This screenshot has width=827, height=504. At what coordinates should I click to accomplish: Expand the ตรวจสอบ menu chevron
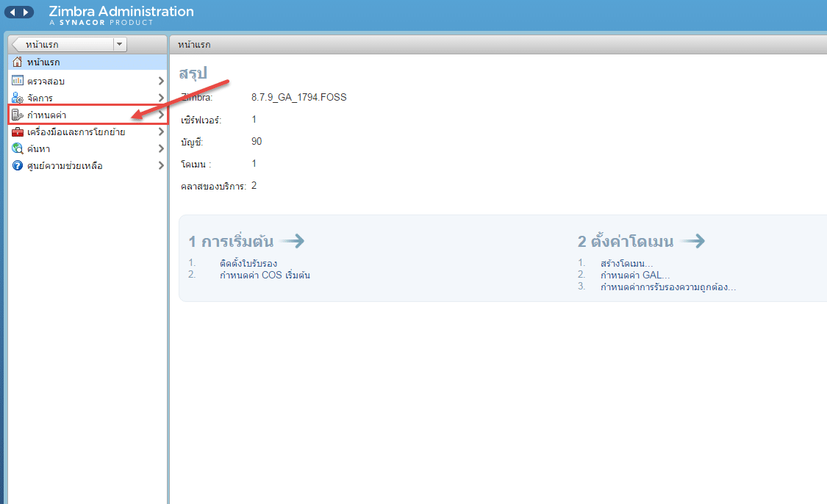[x=161, y=82]
